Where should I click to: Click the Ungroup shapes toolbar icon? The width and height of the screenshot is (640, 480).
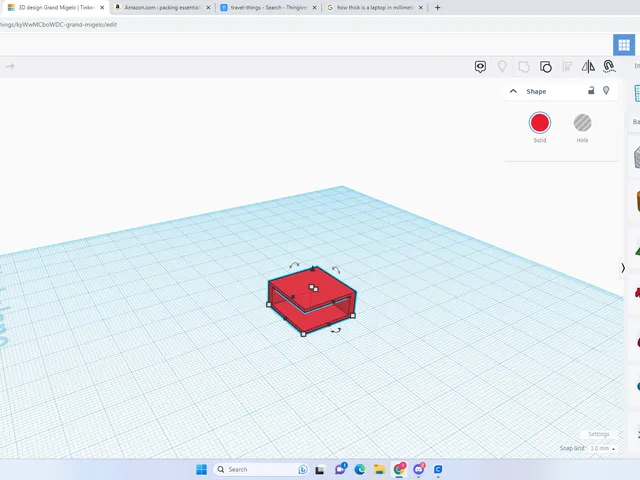(x=546, y=67)
